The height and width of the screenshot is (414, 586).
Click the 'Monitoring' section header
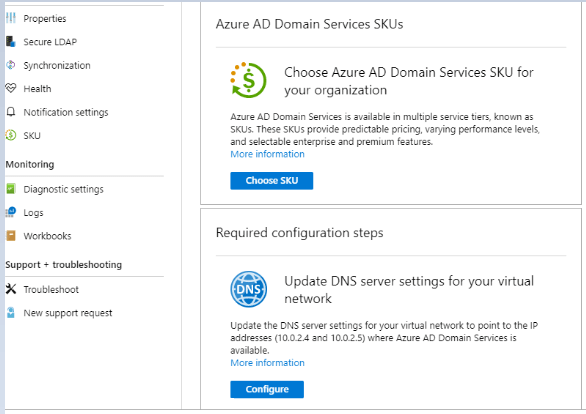pyautogui.click(x=30, y=164)
